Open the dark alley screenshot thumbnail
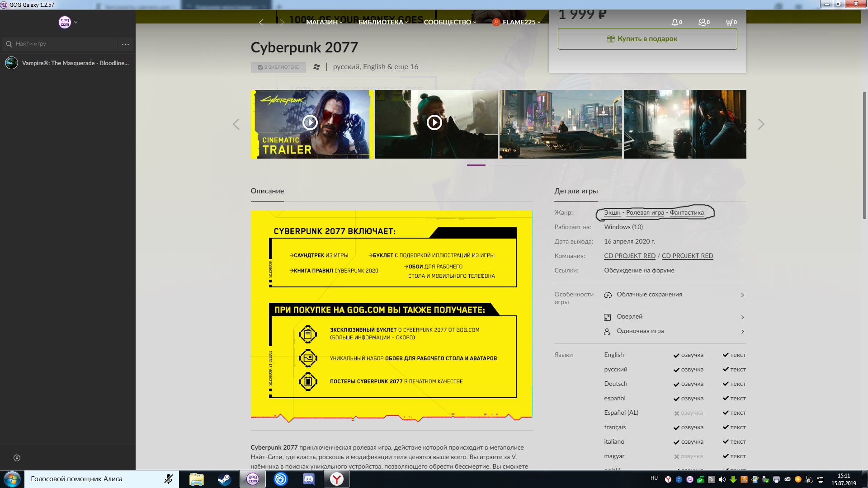 (x=685, y=124)
